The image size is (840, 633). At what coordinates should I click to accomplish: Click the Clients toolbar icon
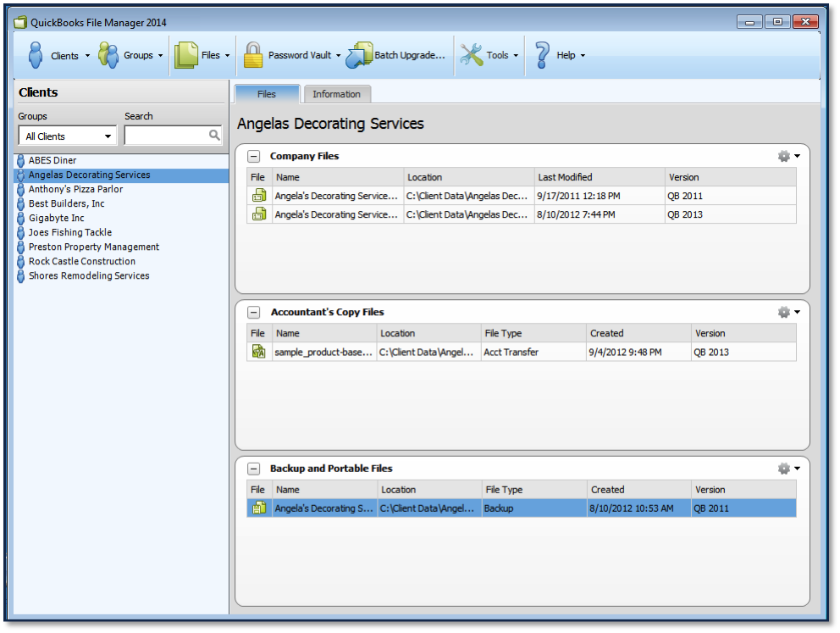tap(36, 55)
